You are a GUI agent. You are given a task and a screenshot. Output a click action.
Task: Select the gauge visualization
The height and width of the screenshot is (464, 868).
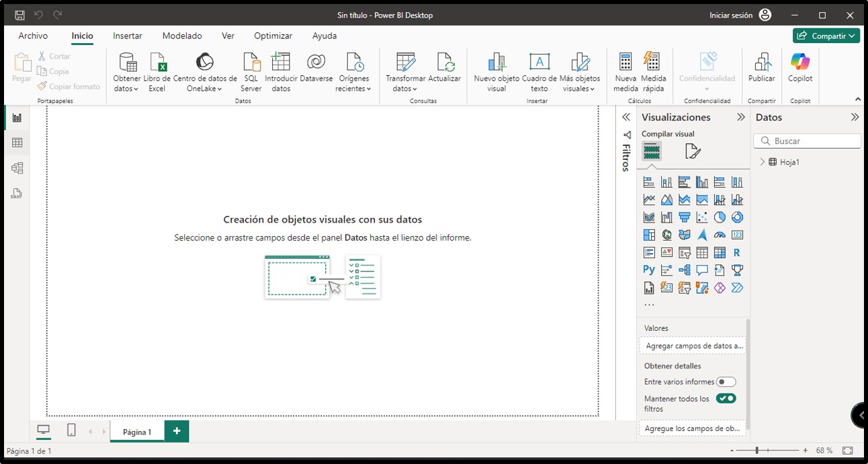(x=720, y=235)
